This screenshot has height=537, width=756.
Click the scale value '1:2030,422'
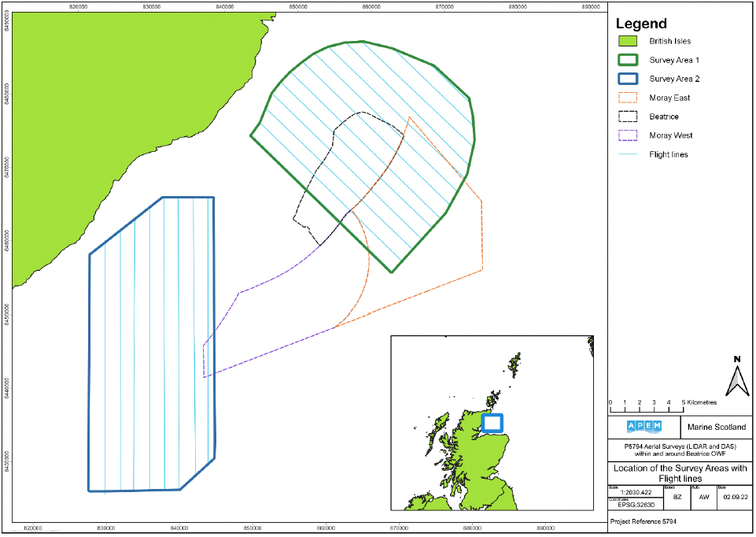coord(636,493)
